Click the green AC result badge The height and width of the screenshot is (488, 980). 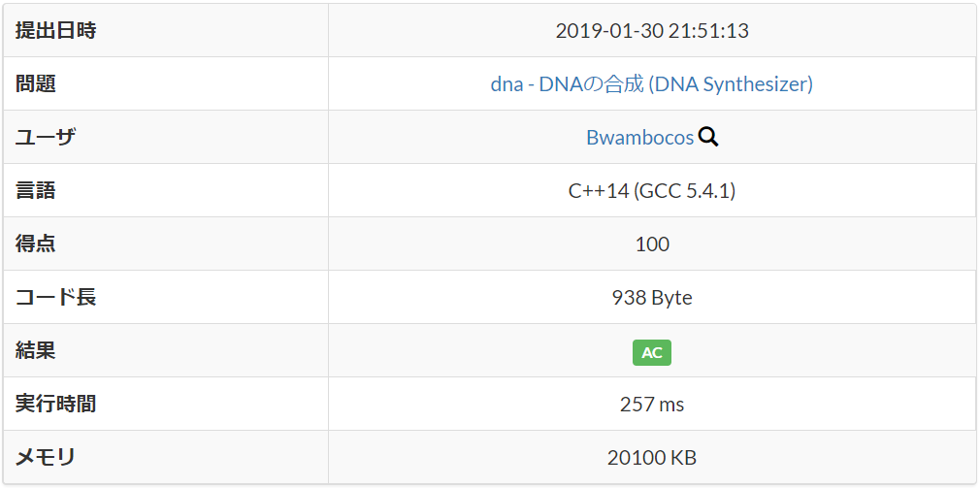(x=652, y=352)
